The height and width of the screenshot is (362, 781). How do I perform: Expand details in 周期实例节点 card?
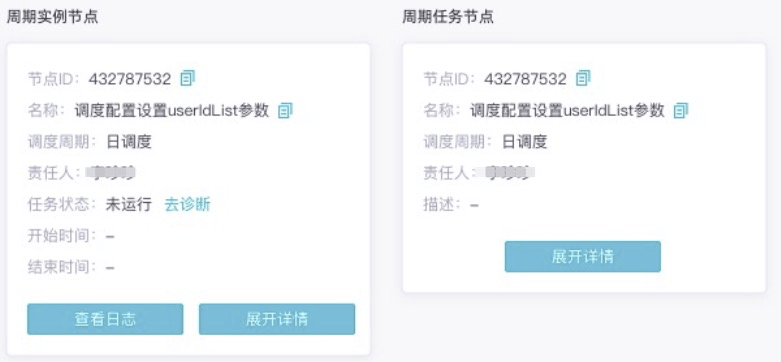pyautogui.click(x=277, y=319)
